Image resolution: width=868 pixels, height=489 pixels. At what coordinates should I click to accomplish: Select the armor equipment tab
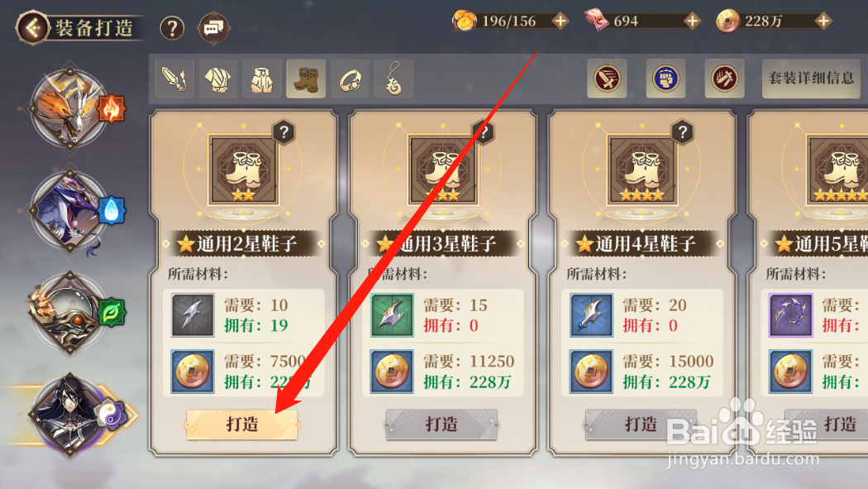(218, 79)
